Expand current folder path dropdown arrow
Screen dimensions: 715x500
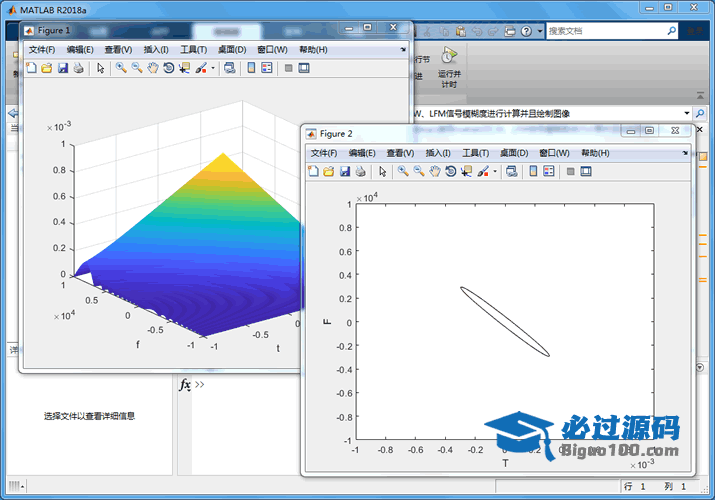pyautogui.click(x=687, y=113)
